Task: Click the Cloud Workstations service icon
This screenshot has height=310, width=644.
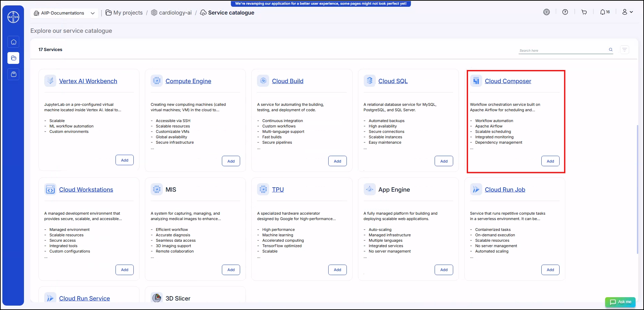Action: tap(50, 189)
